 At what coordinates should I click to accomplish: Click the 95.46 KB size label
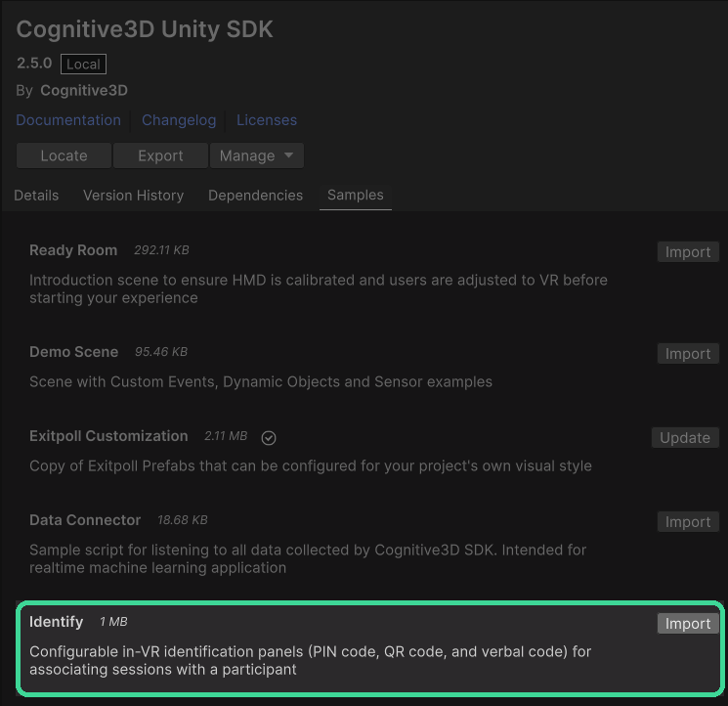tap(161, 352)
